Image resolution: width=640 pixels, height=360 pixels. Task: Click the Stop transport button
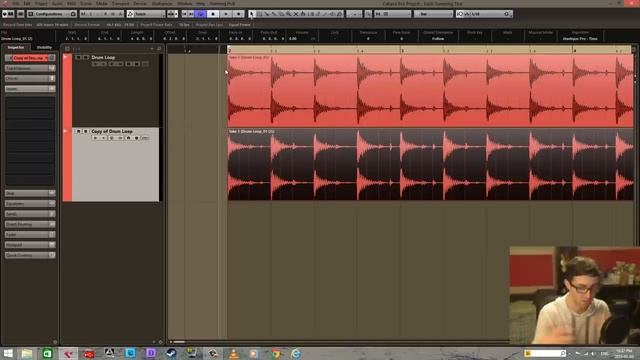point(213,14)
